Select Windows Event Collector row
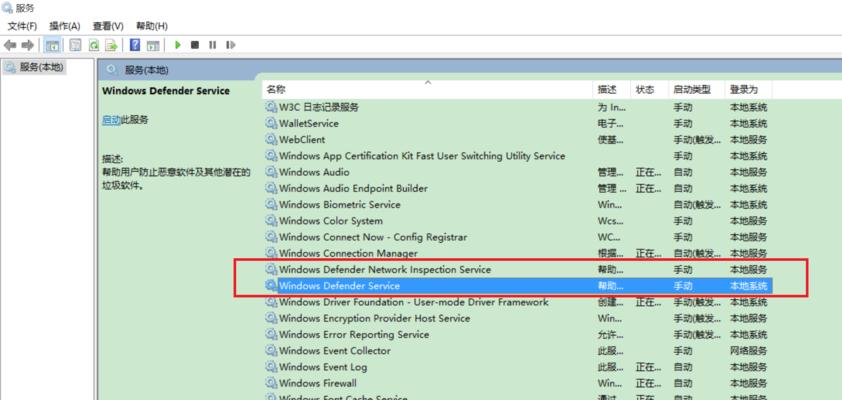 (x=517, y=351)
